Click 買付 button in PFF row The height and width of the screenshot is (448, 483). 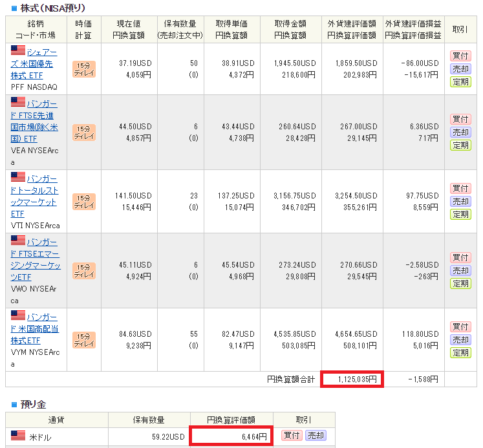(x=460, y=56)
